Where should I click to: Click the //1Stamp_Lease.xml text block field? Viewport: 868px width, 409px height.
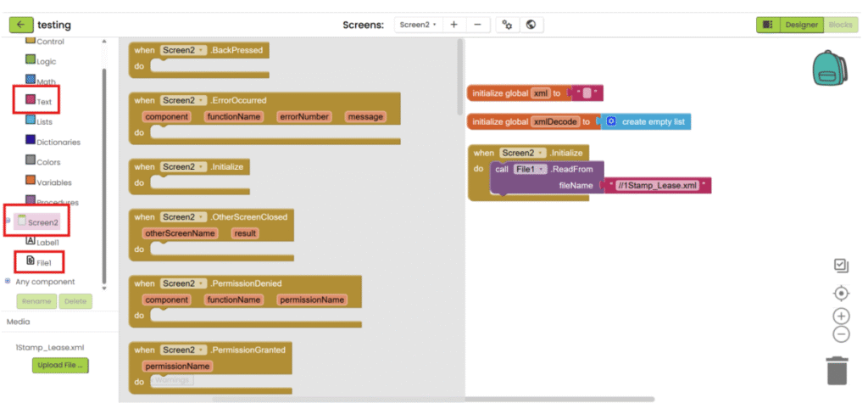tap(657, 185)
